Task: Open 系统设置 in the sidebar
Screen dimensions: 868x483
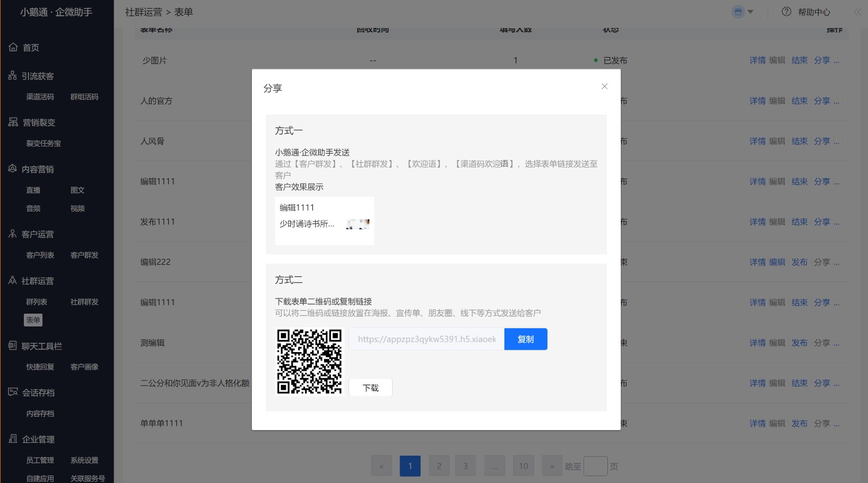Action: click(84, 460)
